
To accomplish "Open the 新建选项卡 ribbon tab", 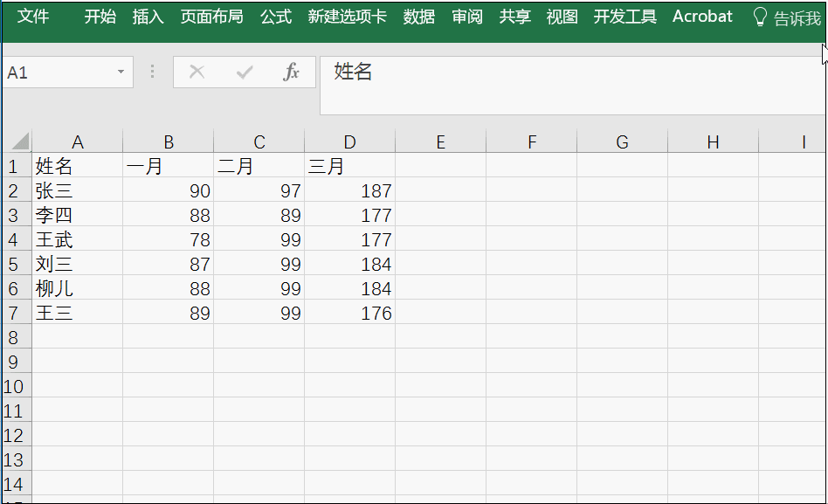I will click(x=347, y=17).
